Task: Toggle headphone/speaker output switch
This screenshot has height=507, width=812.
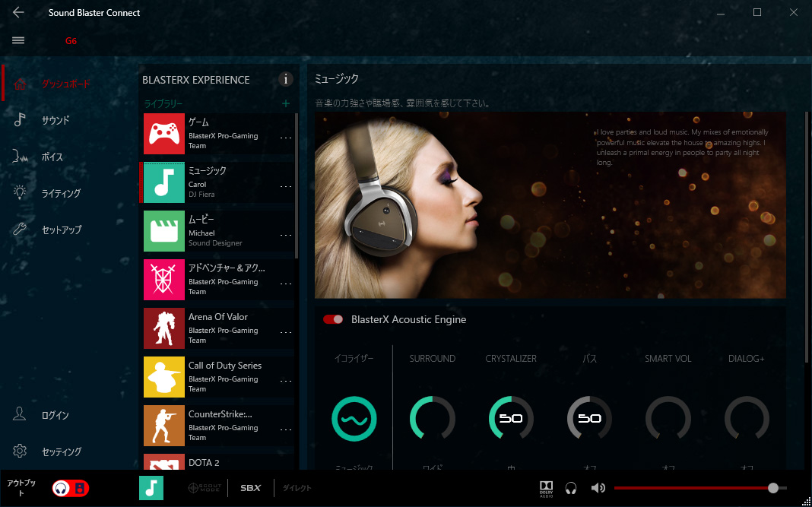Action: point(71,488)
